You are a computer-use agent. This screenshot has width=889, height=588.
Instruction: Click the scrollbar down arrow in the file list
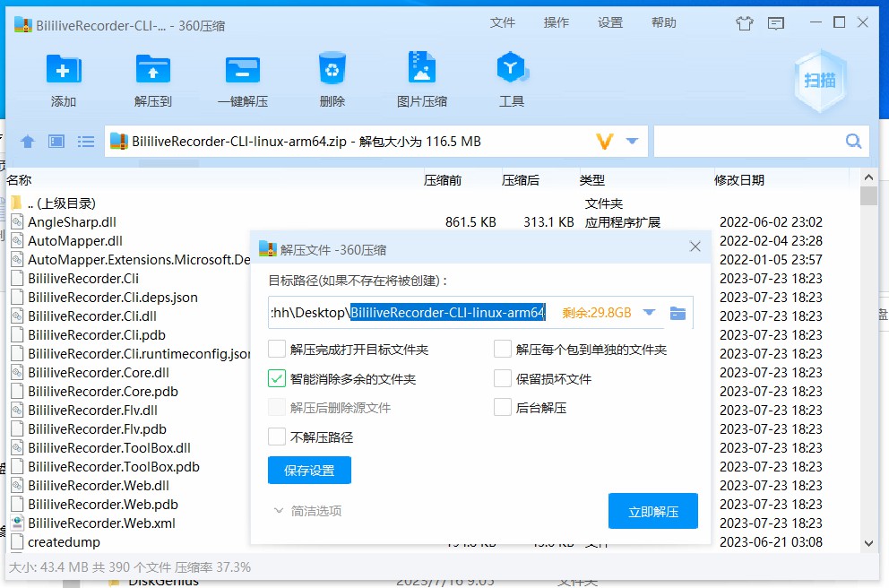pos(868,543)
